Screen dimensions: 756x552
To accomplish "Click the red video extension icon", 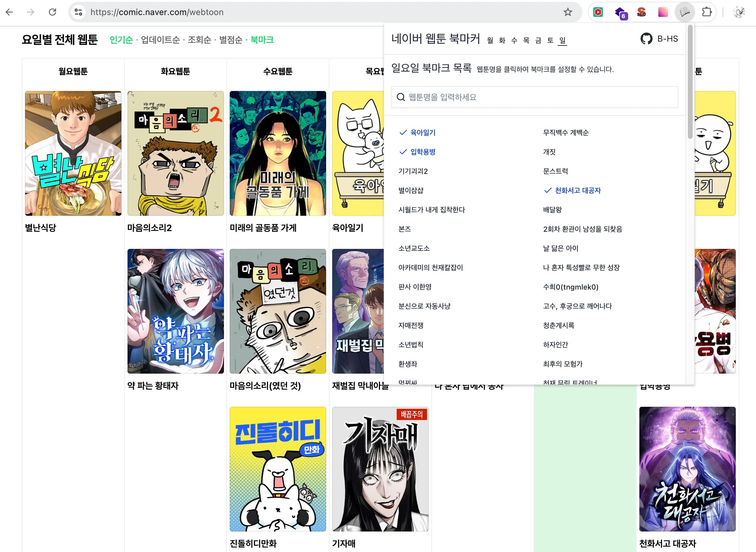I will 598,12.
